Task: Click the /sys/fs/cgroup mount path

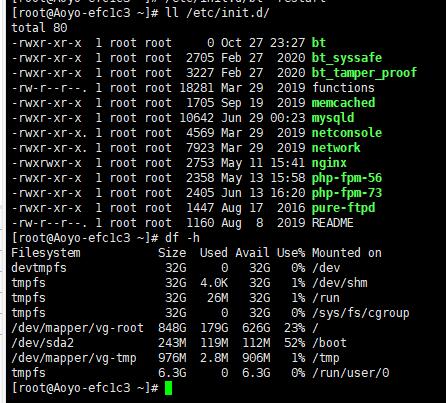Action: click(x=360, y=313)
